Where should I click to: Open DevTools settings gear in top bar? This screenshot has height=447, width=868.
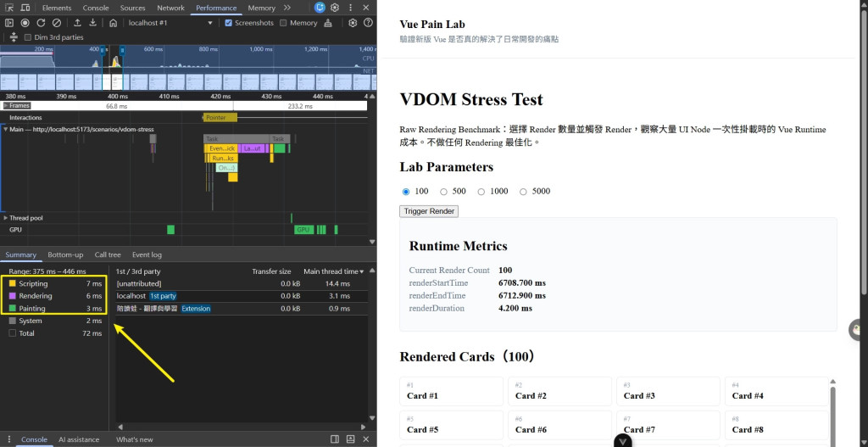point(335,8)
